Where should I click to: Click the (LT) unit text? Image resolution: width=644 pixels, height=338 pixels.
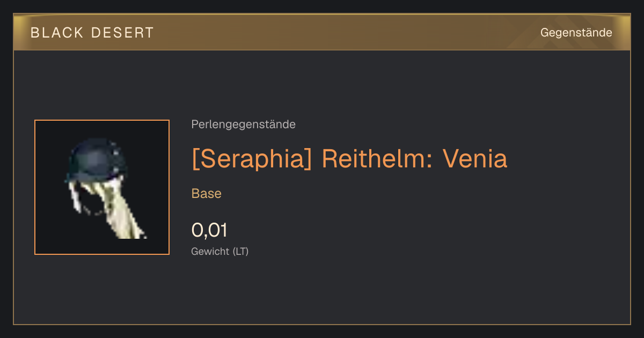241,251
